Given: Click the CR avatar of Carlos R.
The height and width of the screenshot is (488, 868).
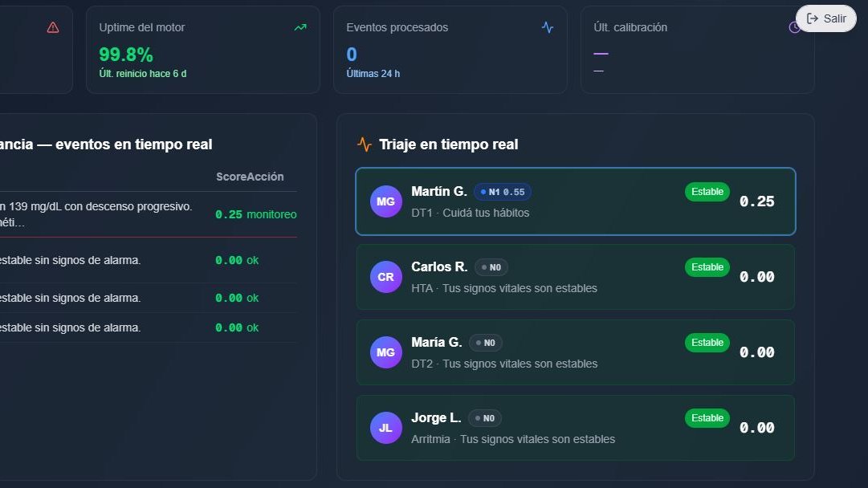Looking at the screenshot, I should coord(386,277).
